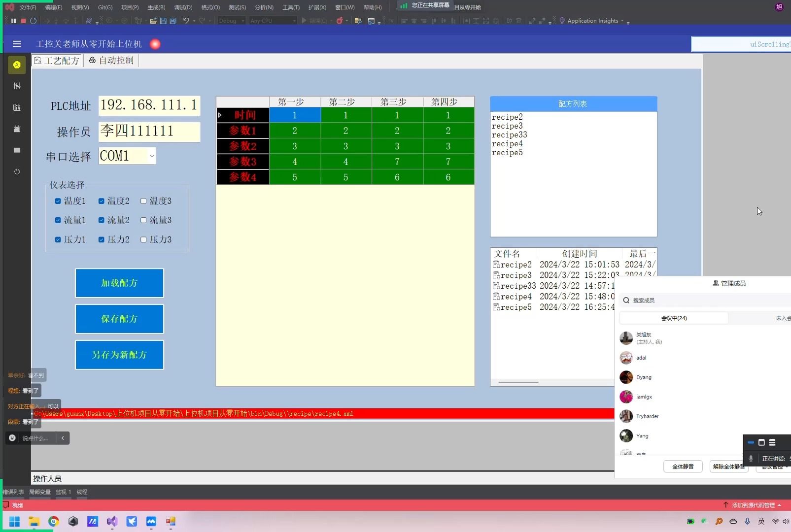Check the 温度3 checkbox
Screen dimensions: 791x532
tap(143, 201)
